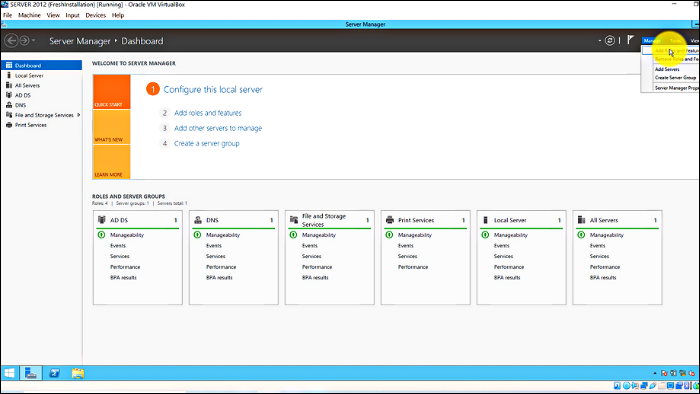Click Manageability in the AD DS tile
This screenshot has width=700, height=394.
[127, 235]
